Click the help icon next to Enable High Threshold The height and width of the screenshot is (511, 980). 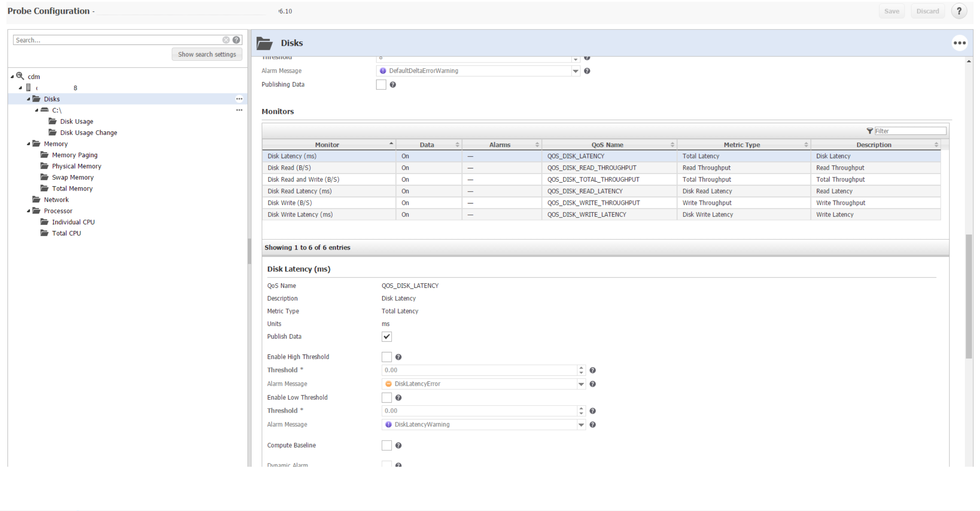398,357
